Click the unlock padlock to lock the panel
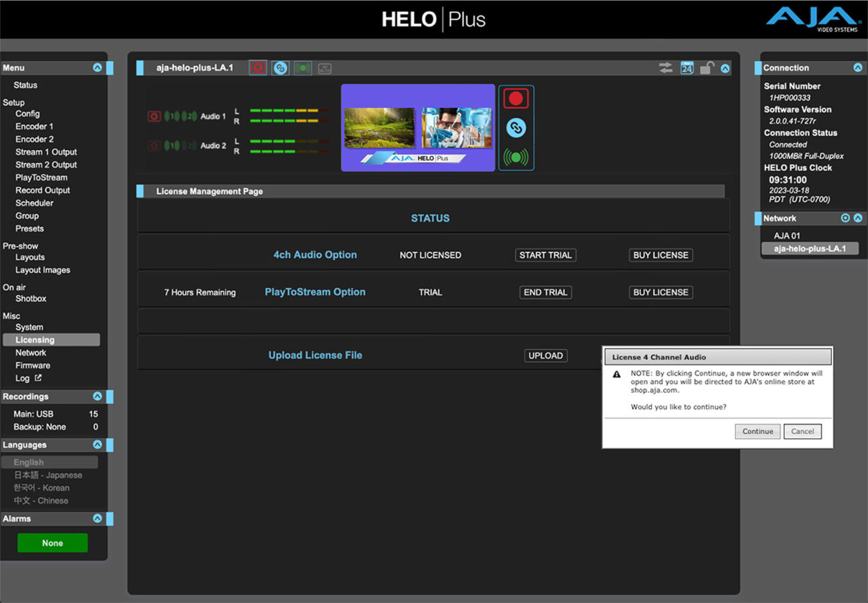Image resolution: width=868 pixels, height=603 pixels. pyautogui.click(x=708, y=67)
